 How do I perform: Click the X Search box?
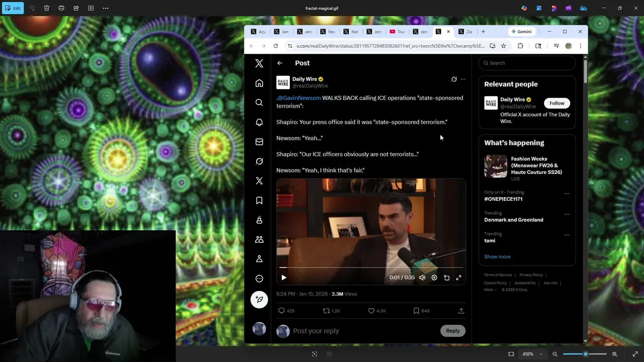(527, 63)
